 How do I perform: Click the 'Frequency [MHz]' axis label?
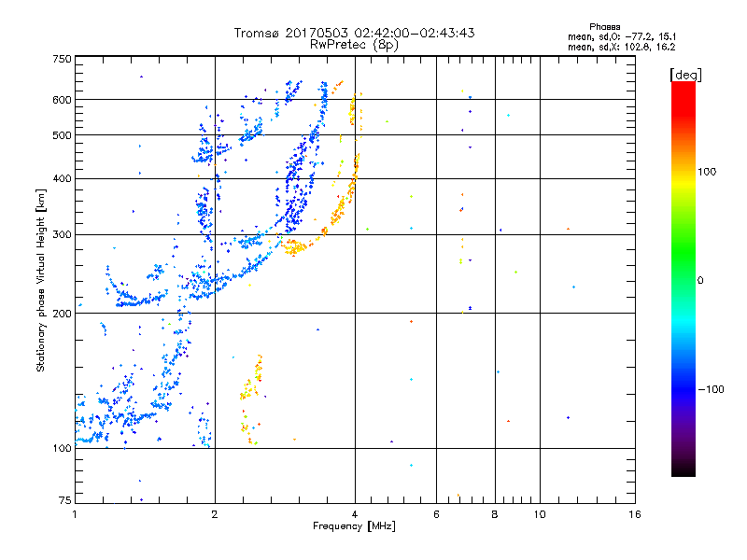coord(354,526)
